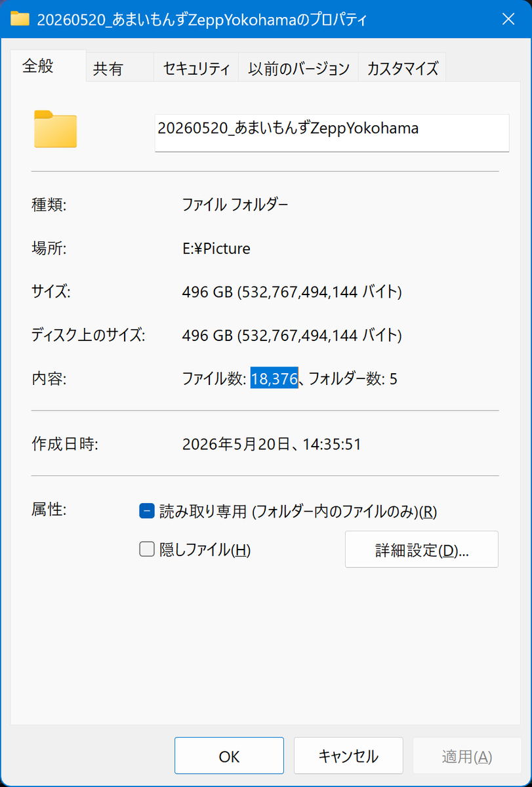Viewport: 532px width, 787px height.
Task: Close the properties dialog
Action: pos(508,19)
